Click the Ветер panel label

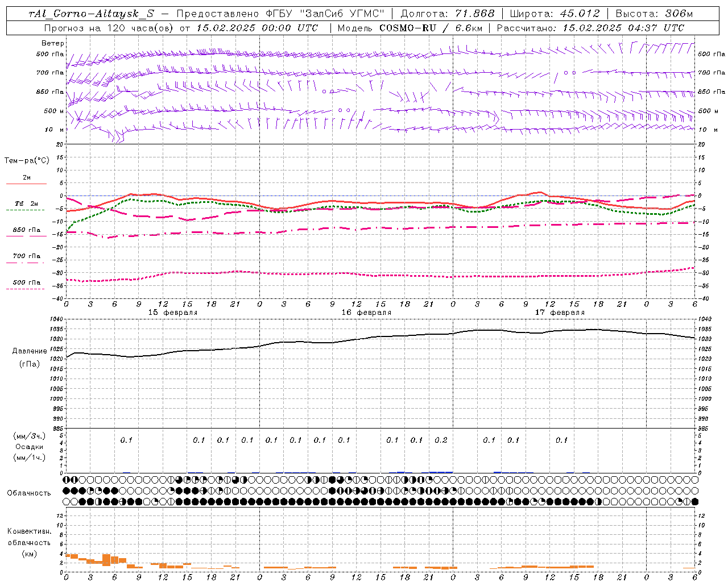click(x=53, y=43)
